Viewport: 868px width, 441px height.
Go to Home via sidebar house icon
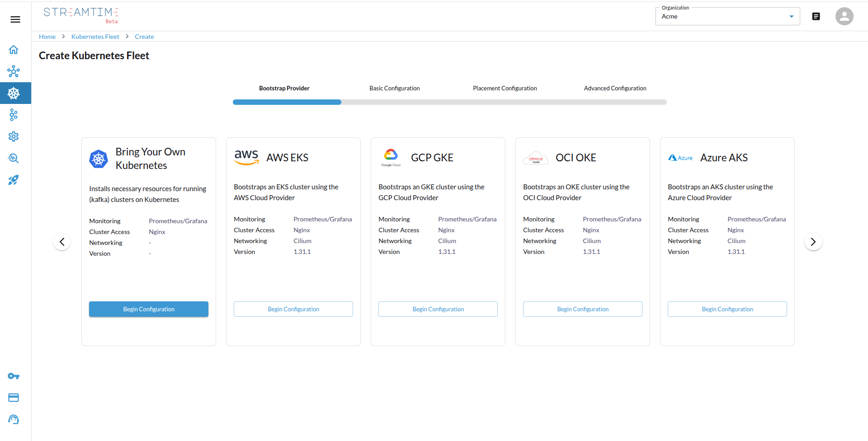(x=14, y=50)
